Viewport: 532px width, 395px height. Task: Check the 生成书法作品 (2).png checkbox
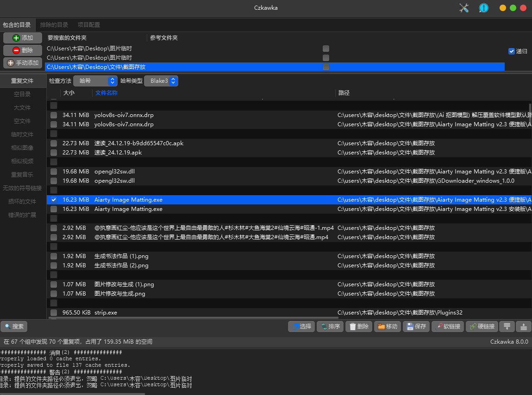(x=54, y=265)
